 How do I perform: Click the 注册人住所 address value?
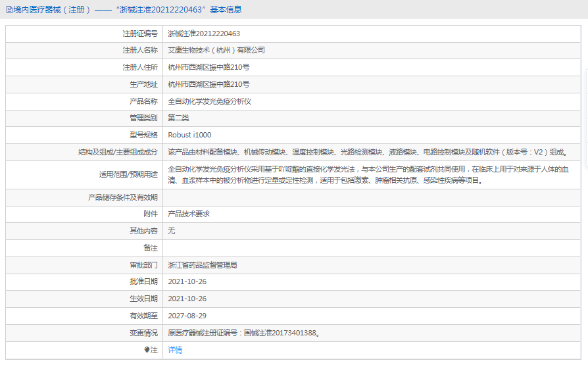[x=208, y=68]
